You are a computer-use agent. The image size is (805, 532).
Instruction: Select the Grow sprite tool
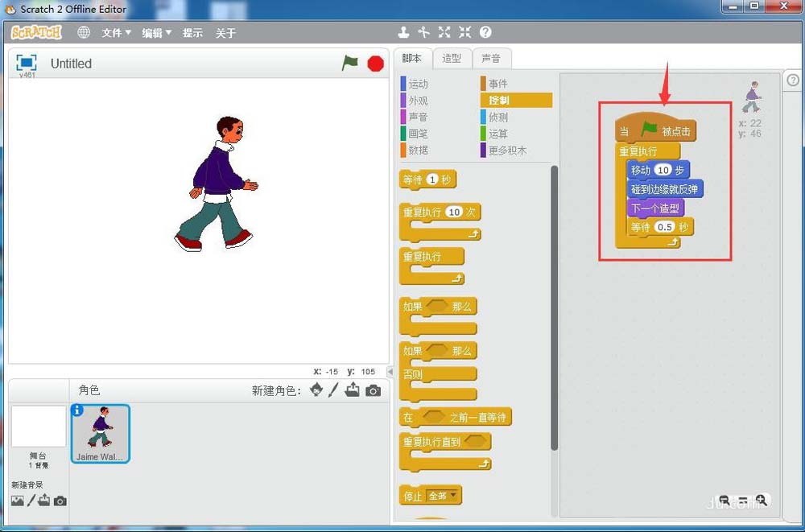pyautogui.click(x=444, y=32)
